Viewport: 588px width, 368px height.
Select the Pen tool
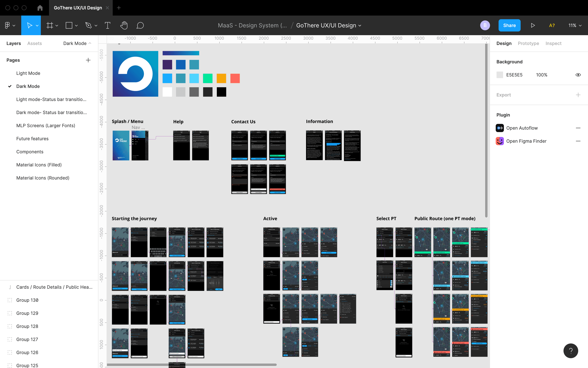[x=88, y=25]
